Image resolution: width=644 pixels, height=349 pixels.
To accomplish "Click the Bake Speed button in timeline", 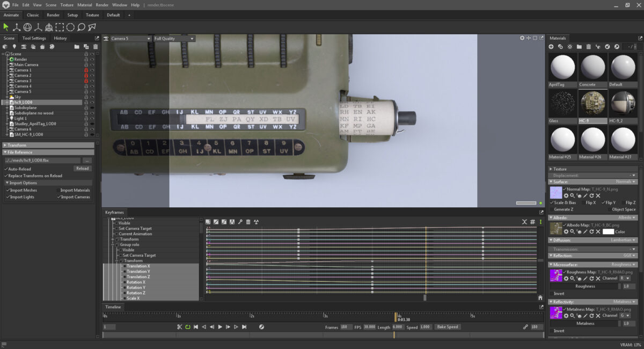I will click(447, 326).
